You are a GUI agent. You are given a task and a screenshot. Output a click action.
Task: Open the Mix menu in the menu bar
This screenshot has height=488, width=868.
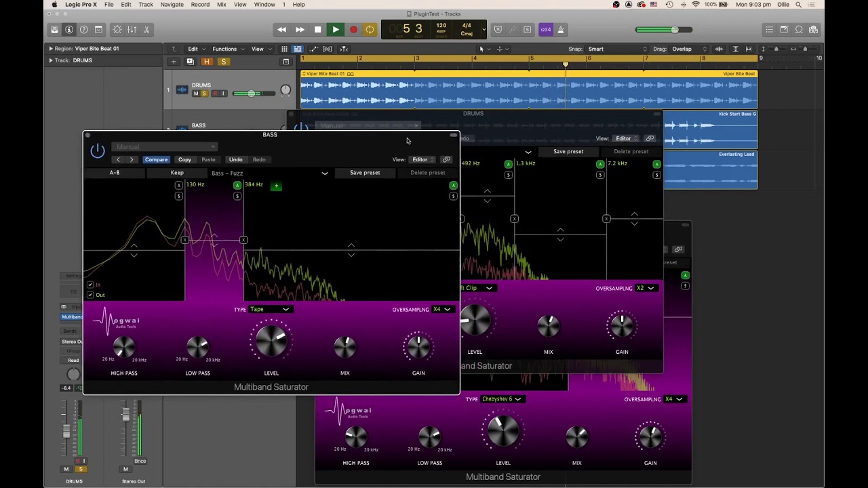tap(222, 5)
